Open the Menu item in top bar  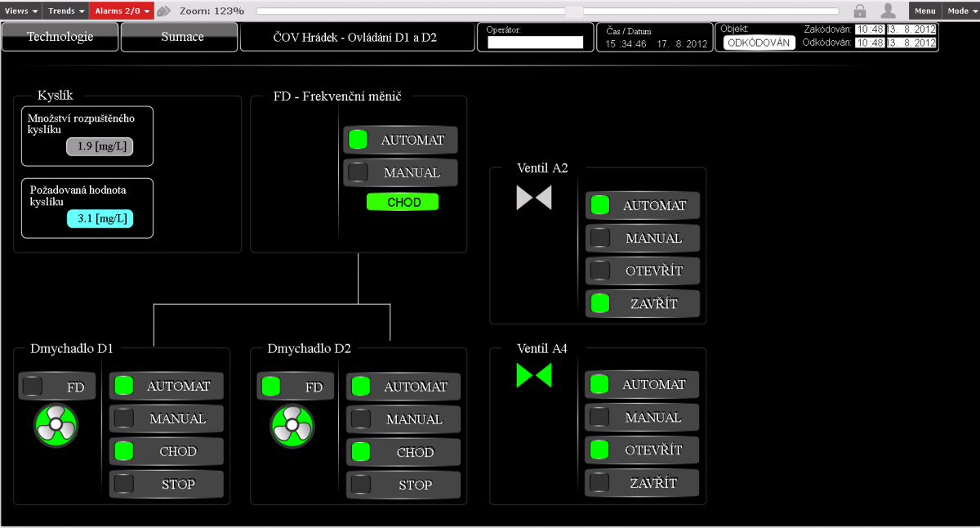[925, 11]
